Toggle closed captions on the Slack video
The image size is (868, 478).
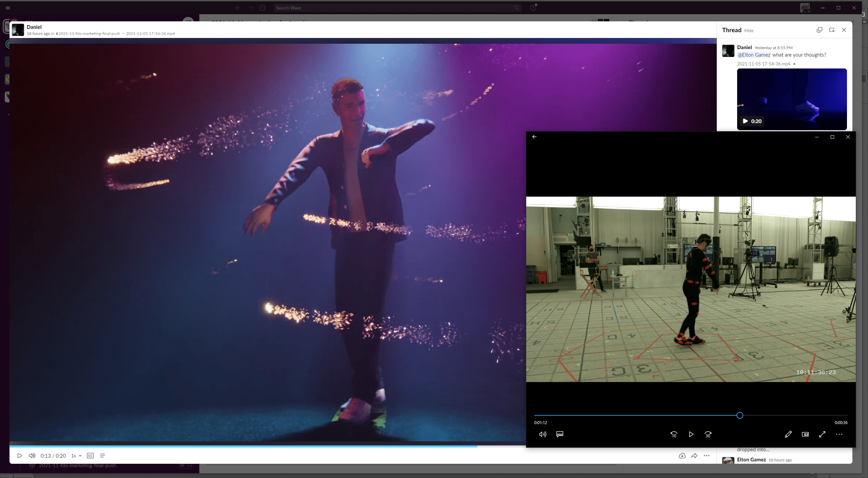point(90,456)
